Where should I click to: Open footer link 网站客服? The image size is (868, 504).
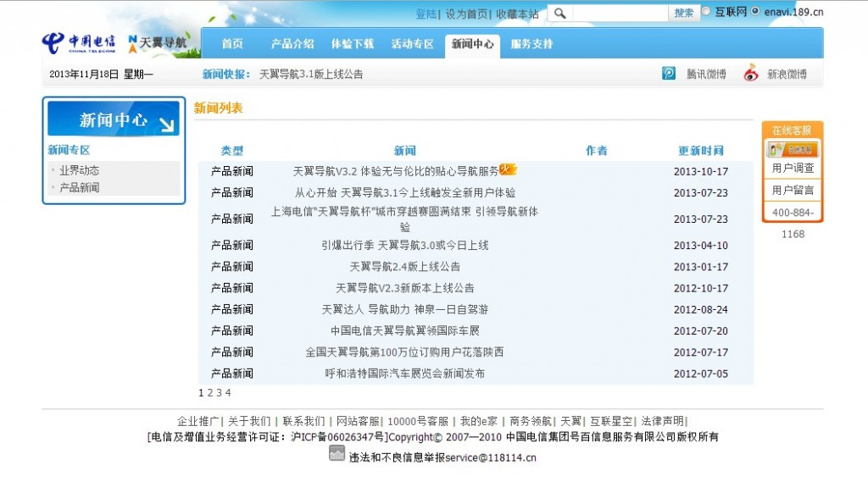coord(358,422)
